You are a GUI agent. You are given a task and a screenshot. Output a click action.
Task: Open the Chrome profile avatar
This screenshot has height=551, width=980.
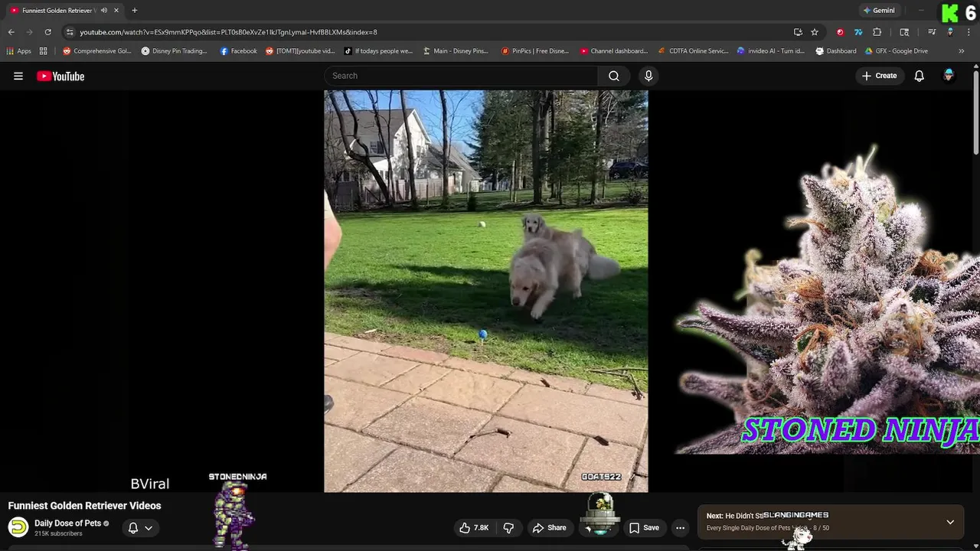[x=950, y=32]
